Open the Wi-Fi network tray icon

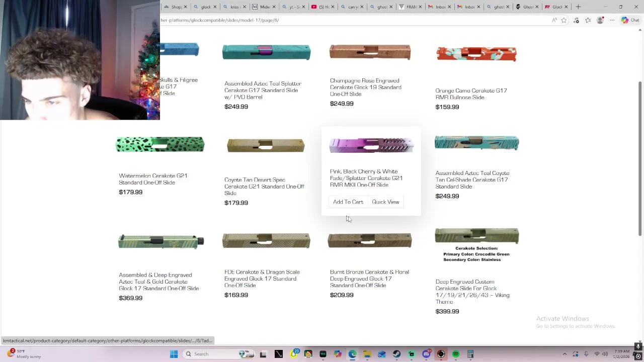point(597,354)
